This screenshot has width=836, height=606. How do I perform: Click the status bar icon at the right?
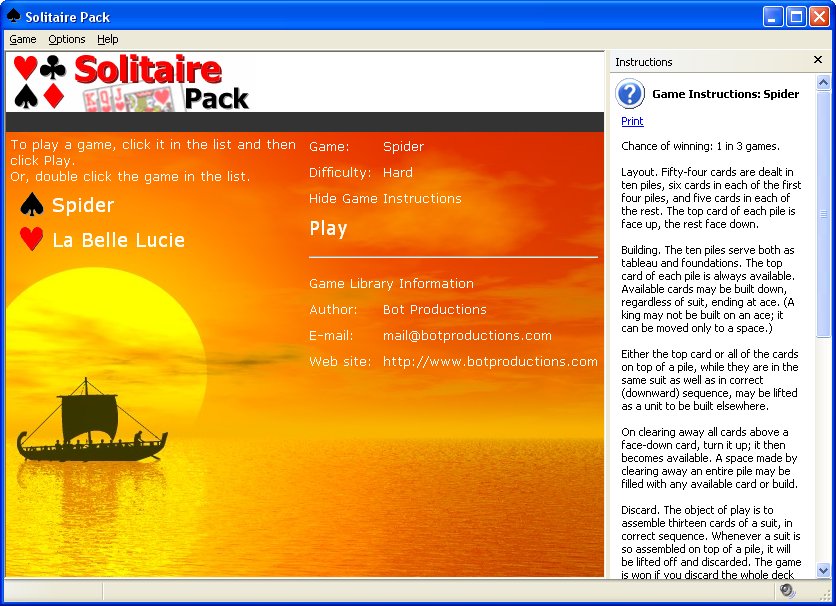[787, 591]
